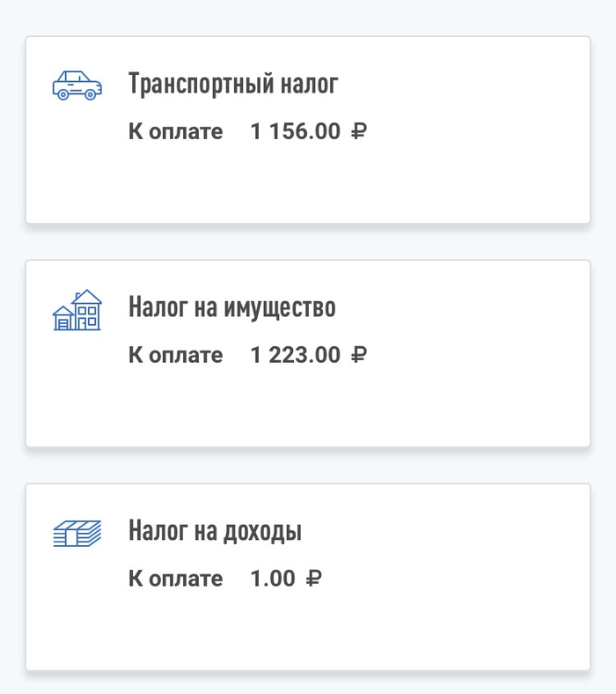Click the car icon for transport tax
Viewport: 616px width, 694px height.
[x=77, y=86]
